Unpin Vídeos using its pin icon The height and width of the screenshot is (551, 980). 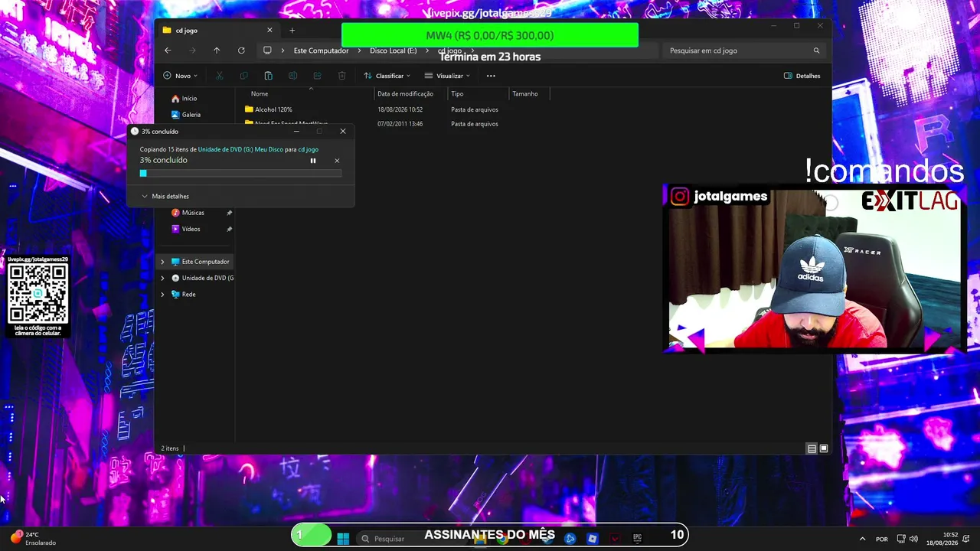[229, 229]
